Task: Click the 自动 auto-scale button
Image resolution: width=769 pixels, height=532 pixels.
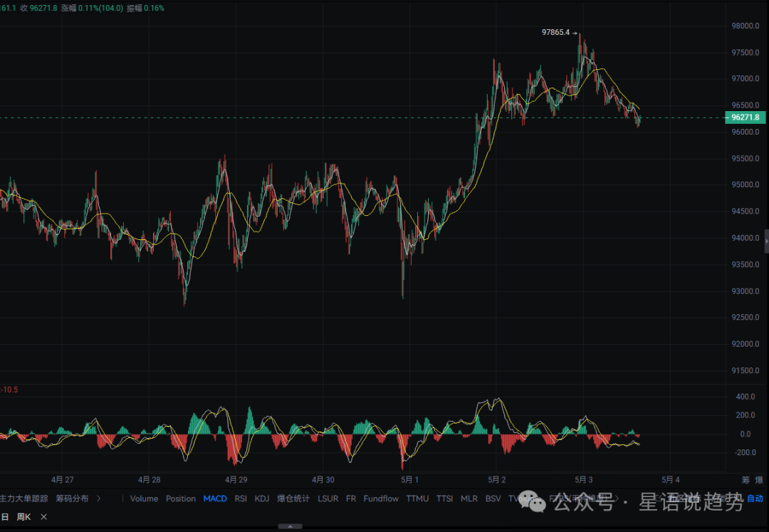Action: 755,499
